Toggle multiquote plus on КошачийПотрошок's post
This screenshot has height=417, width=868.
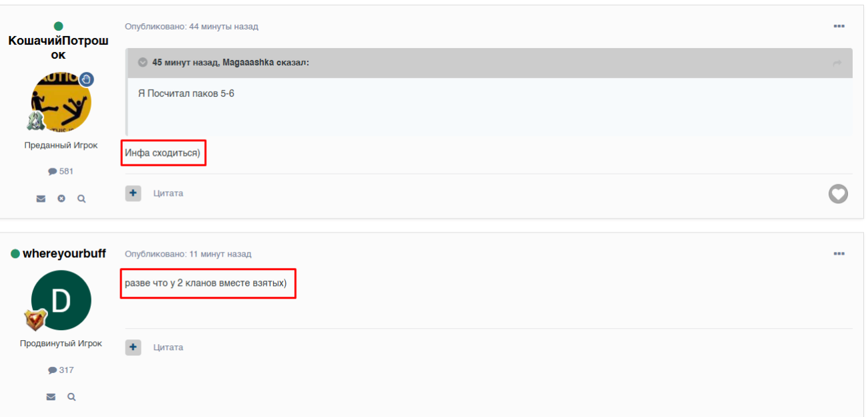click(x=134, y=193)
